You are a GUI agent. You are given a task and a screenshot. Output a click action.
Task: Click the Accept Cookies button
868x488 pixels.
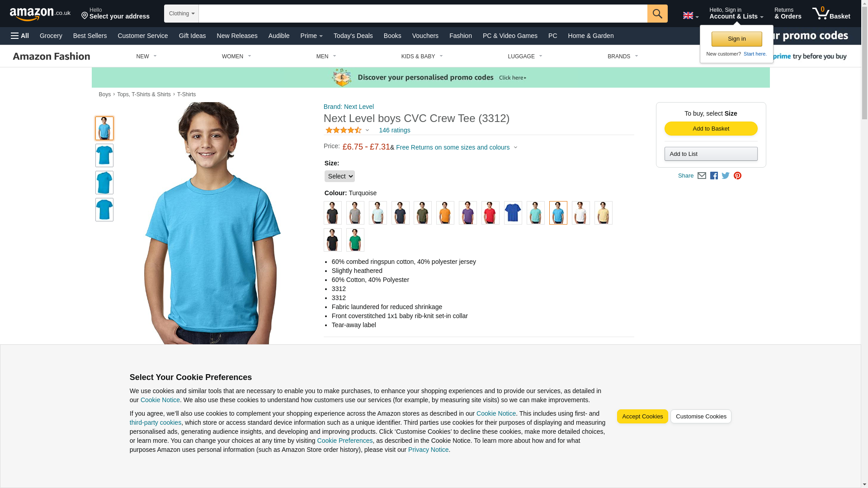642,417
